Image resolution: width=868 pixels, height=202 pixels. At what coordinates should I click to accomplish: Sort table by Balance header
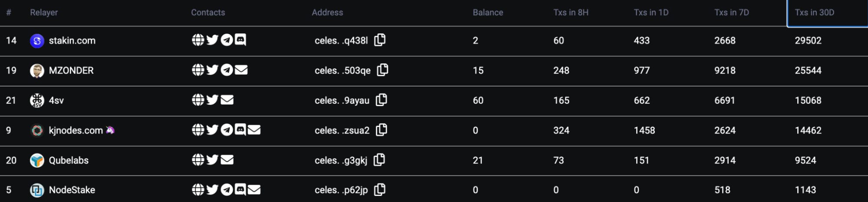click(488, 13)
